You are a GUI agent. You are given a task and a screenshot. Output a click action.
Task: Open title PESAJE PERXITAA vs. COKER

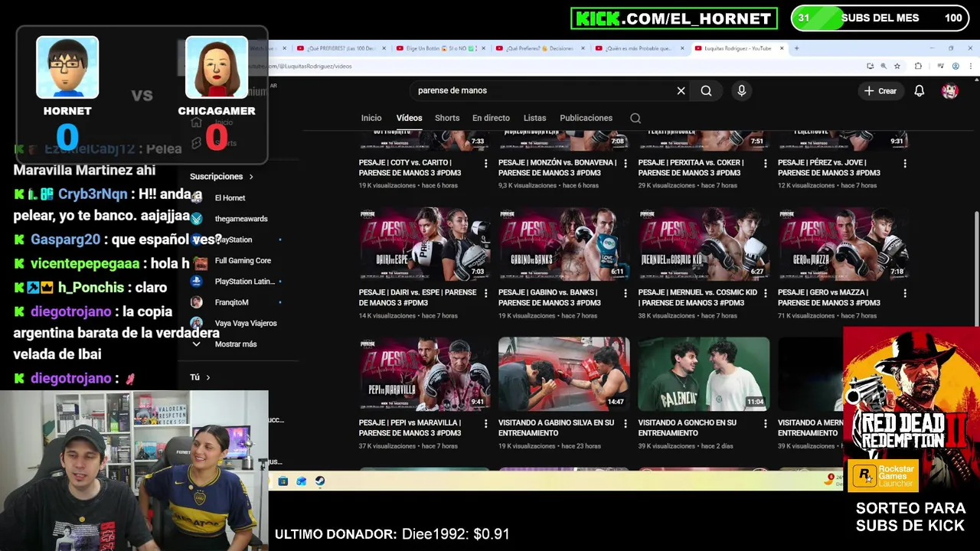(x=691, y=168)
